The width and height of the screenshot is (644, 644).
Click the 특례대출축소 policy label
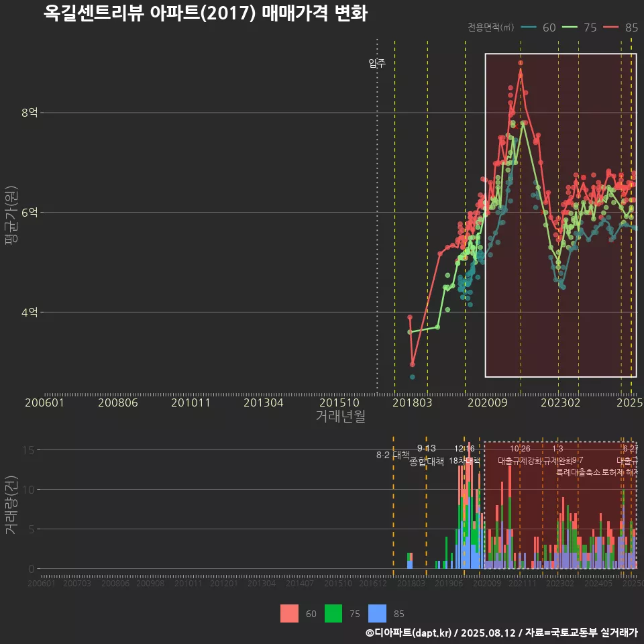(x=578, y=472)
